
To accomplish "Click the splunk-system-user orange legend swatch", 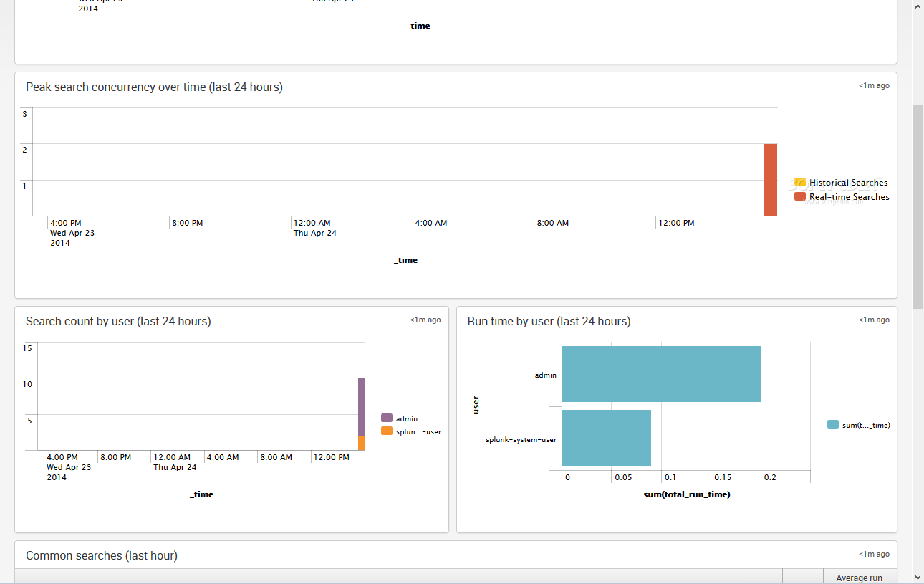I will pos(387,431).
